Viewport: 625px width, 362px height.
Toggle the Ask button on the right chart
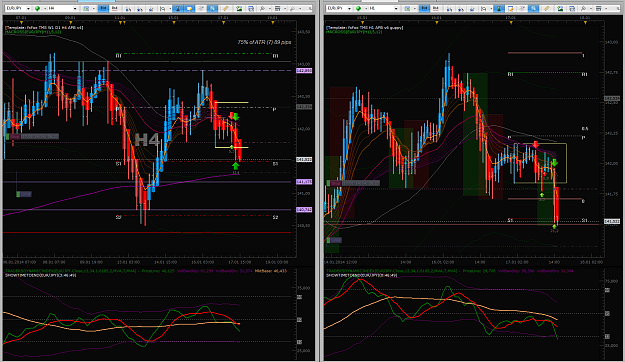coord(435,8)
